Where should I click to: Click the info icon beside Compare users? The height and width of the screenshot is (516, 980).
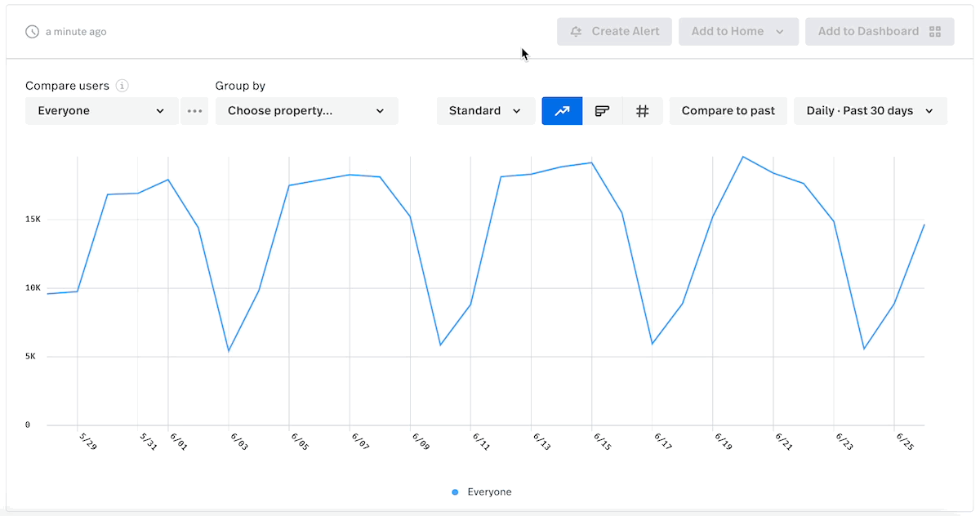(122, 86)
